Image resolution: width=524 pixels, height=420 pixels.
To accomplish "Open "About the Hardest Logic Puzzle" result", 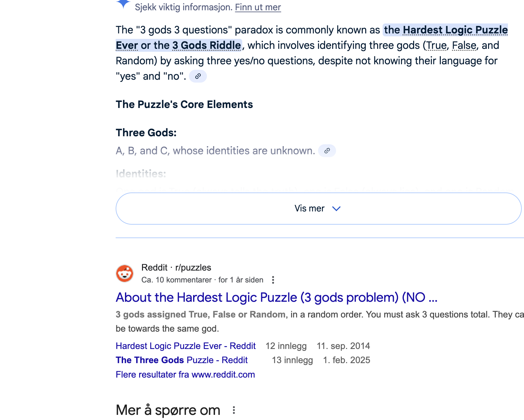I will tap(276, 298).
